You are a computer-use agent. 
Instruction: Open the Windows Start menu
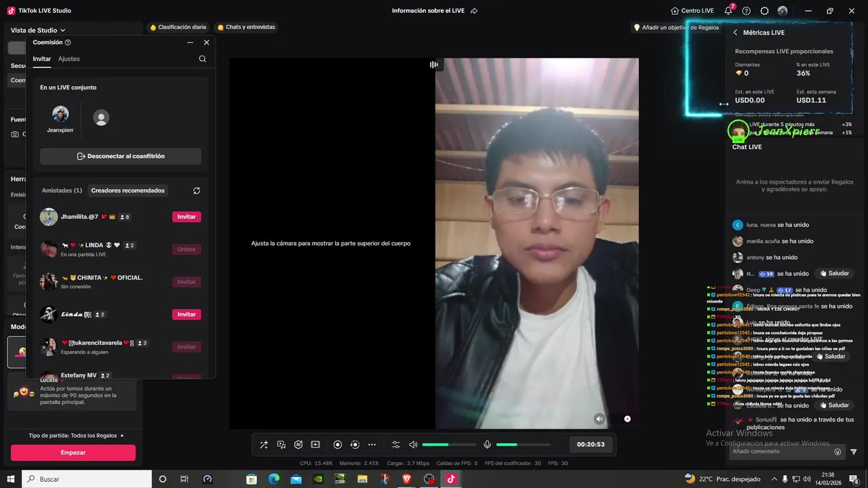11,479
